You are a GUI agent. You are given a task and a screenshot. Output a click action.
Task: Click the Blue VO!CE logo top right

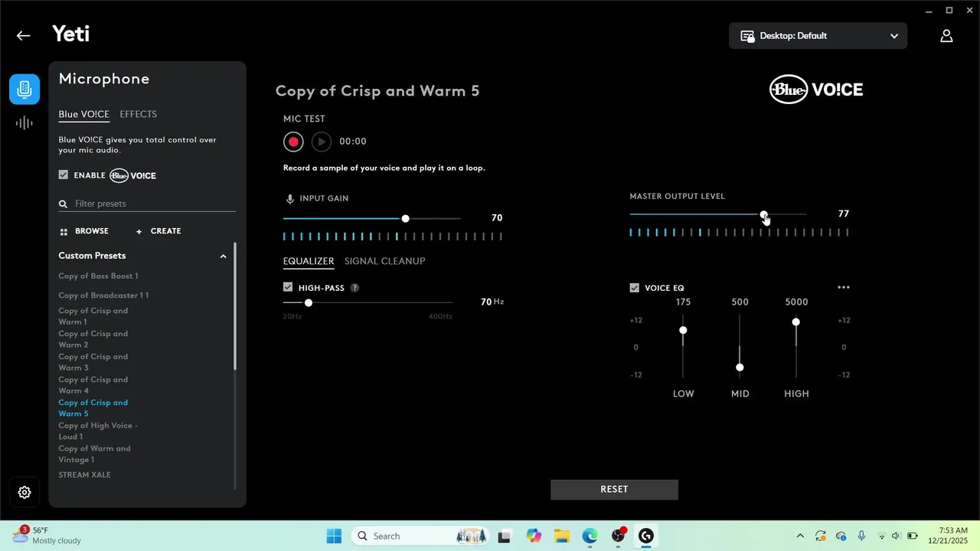point(816,90)
